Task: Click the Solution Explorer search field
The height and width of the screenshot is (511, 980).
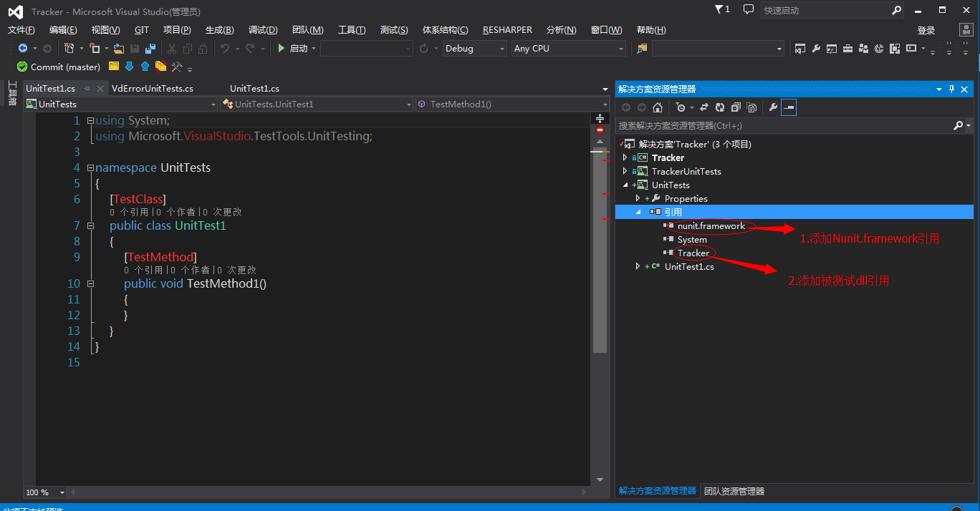Action: (784, 125)
